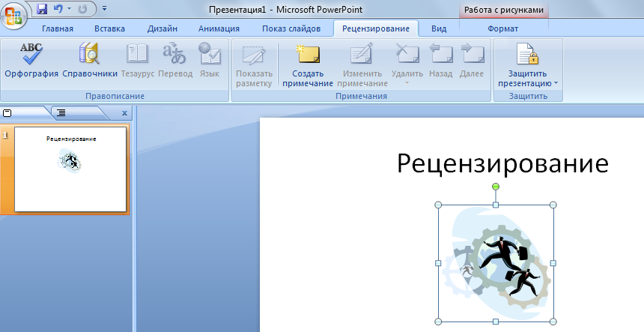Select slide 1 thumbnail
Image resolution: width=644 pixels, height=332 pixels.
click(70, 169)
